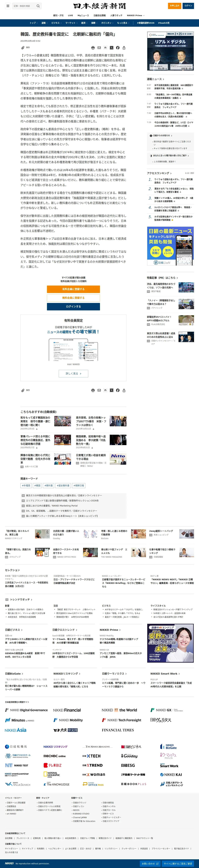Open the LIVE menu item

[71, 16]
